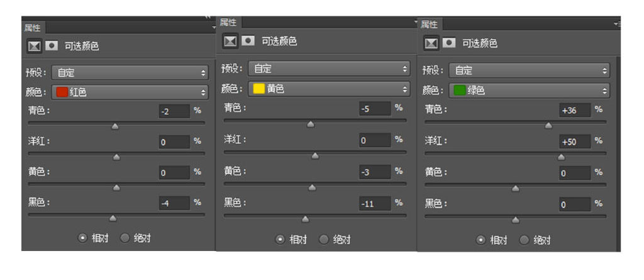
Task: Collapse the red panel using double-arrow icon
Action: pyautogui.click(x=208, y=18)
